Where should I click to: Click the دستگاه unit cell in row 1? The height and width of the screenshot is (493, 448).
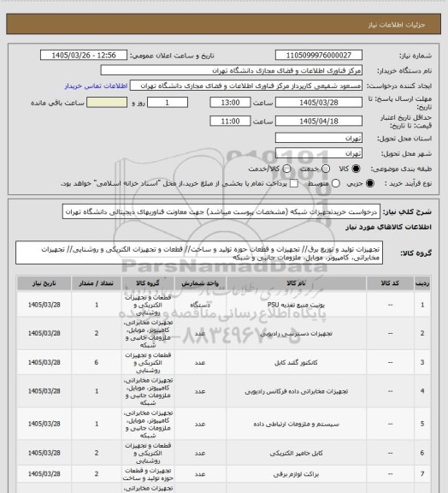coord(200,305)
